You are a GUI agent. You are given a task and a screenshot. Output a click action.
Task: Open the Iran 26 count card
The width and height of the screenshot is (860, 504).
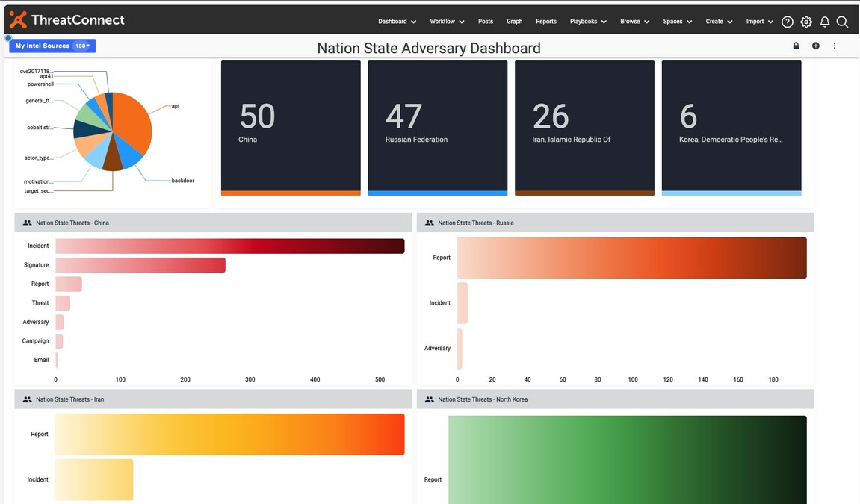(x=585, y=128)
